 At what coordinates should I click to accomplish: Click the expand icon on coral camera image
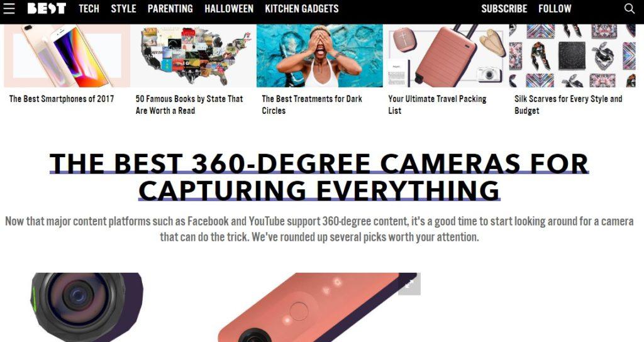(409, 284)
